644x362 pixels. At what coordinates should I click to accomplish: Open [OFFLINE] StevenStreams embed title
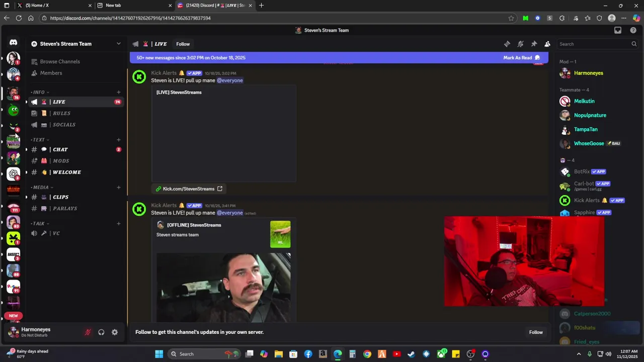(194, 225)
